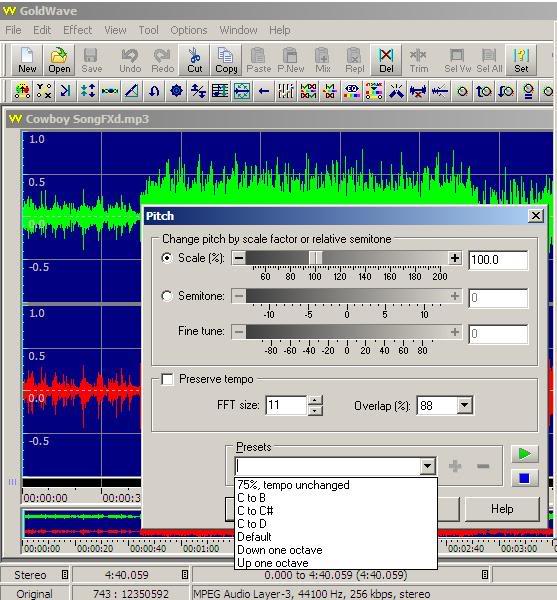
Task: Click the small icon beside Stereo in status bar
Action: (x=65, y=574)
